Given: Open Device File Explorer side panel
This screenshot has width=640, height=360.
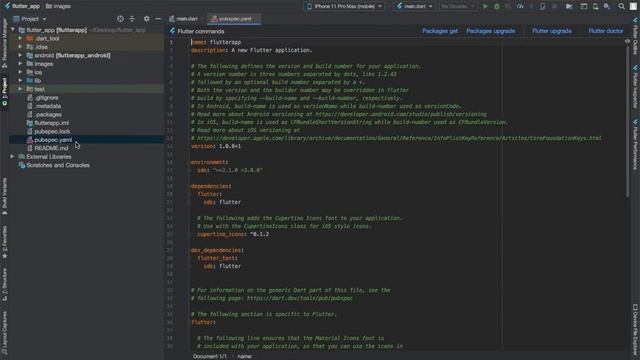Looking at the screenshot, I should click(636, 329).
